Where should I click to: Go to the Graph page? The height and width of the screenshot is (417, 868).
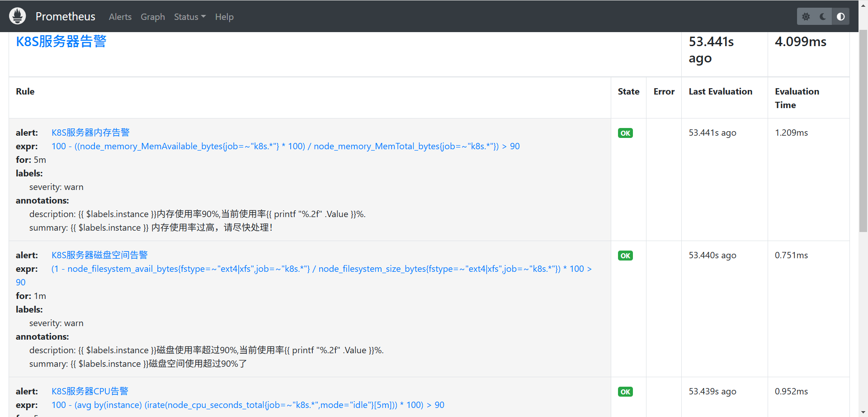[153, 17]
